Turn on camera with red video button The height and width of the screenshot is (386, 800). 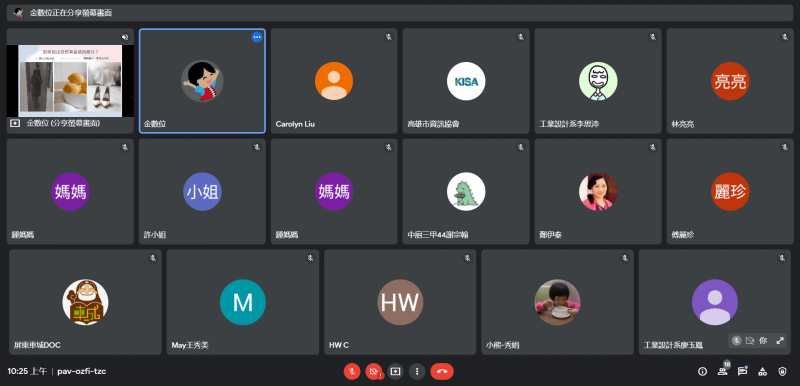(374, 371)
